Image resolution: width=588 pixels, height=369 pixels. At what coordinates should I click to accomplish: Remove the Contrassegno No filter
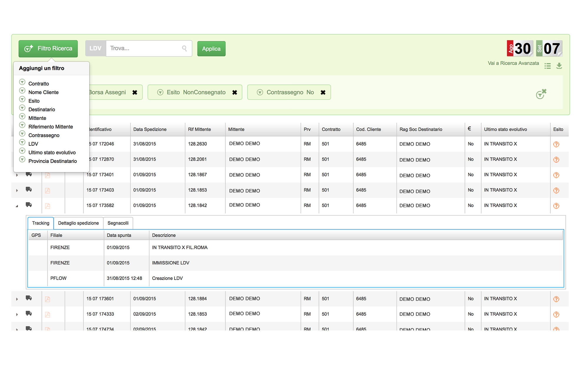pyautogui.click(x=323, y=92)
